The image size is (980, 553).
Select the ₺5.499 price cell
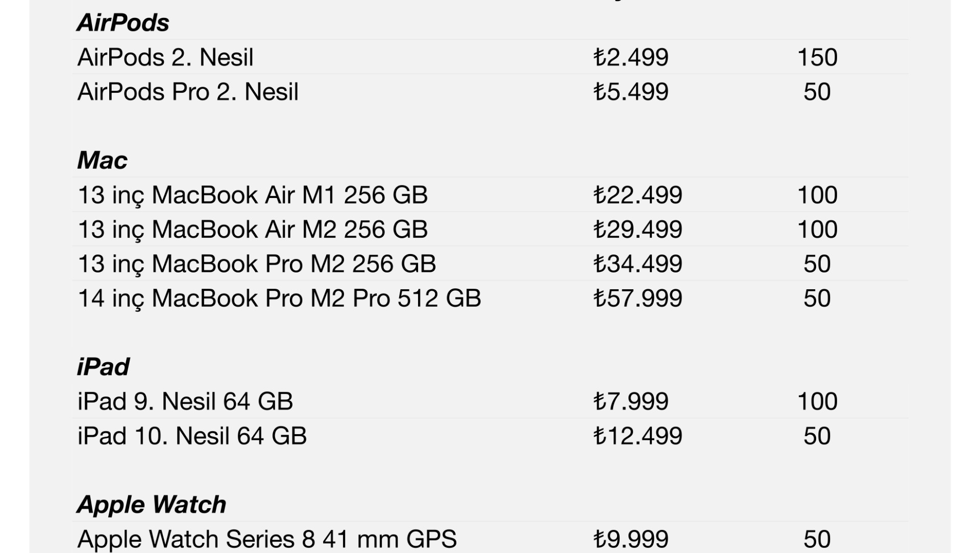click(x=631, y=92)
